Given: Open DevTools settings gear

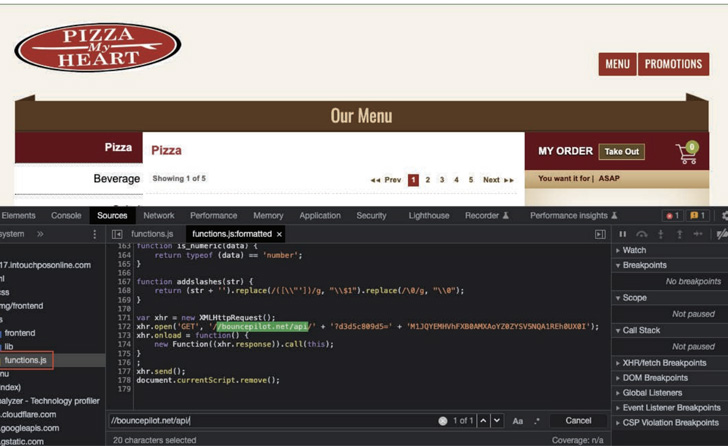Looking at the screenshot, I should point(724,215).
